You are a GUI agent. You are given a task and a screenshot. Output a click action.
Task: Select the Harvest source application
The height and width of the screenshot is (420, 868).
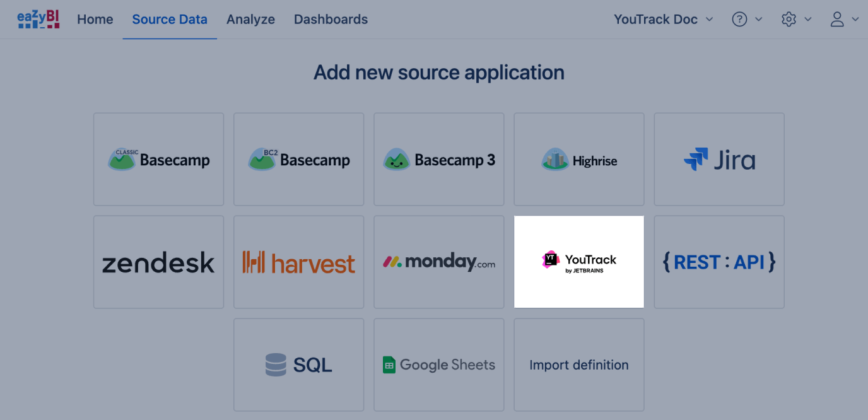pyautogui.click(x=298, y=262)
